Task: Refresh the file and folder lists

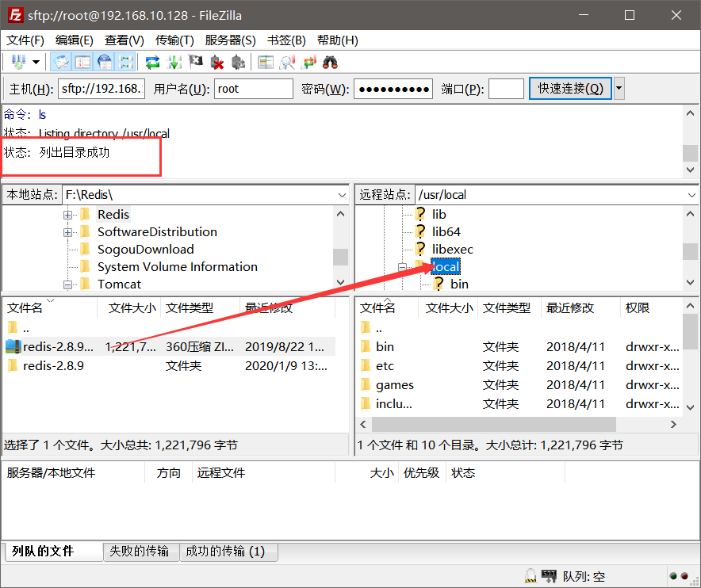Action: [x=152, y=62]
